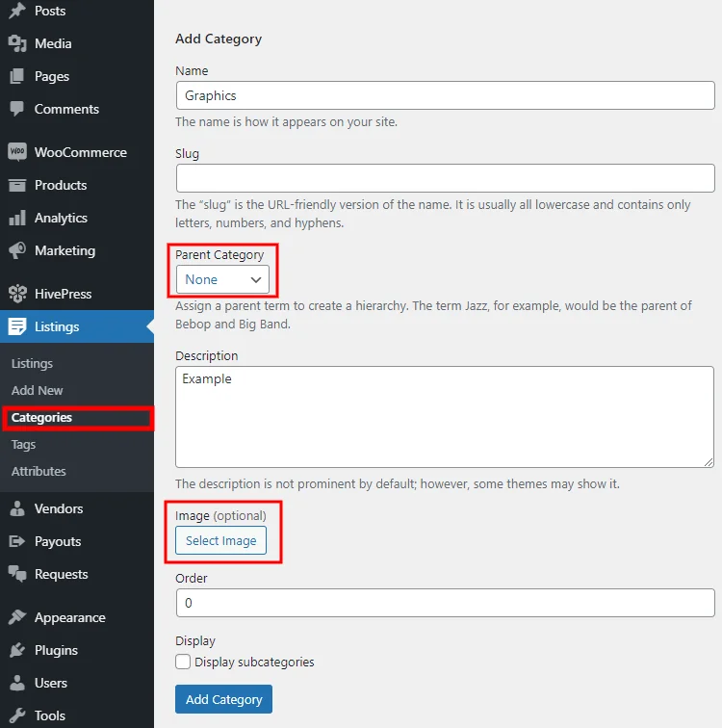Click the HivePress logo icon
The width and height of the screenshot is (722, 728).
click(x=17, y=294)
